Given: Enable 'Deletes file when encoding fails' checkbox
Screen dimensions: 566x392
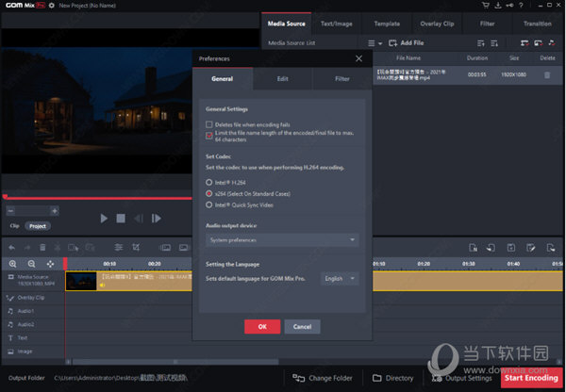Looking at the screenshot, I should point(209,124).
